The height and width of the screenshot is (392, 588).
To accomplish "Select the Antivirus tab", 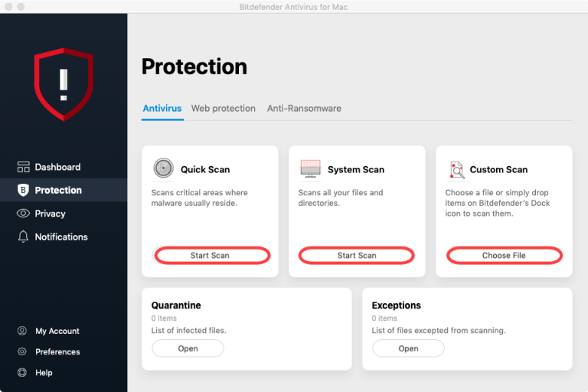I will pos(162,109).
